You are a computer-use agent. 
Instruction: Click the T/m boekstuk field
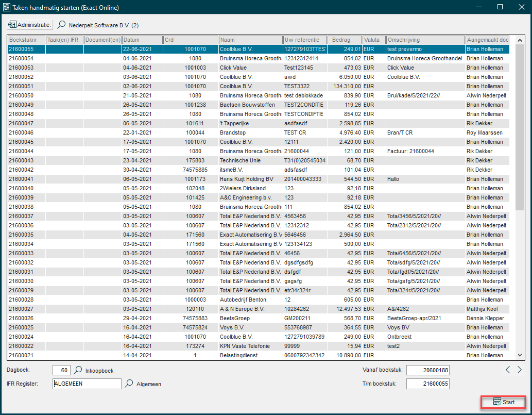pyautogui.click(x=428, y=384)
